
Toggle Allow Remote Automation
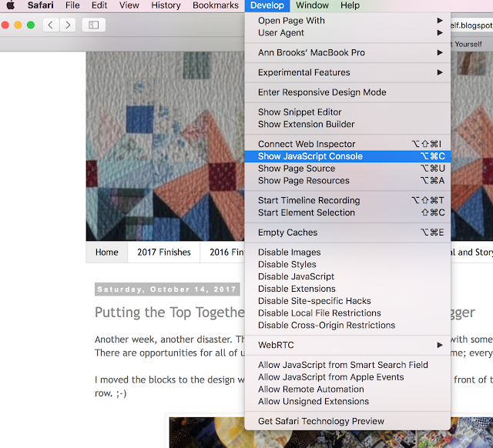tap(347, 389)
